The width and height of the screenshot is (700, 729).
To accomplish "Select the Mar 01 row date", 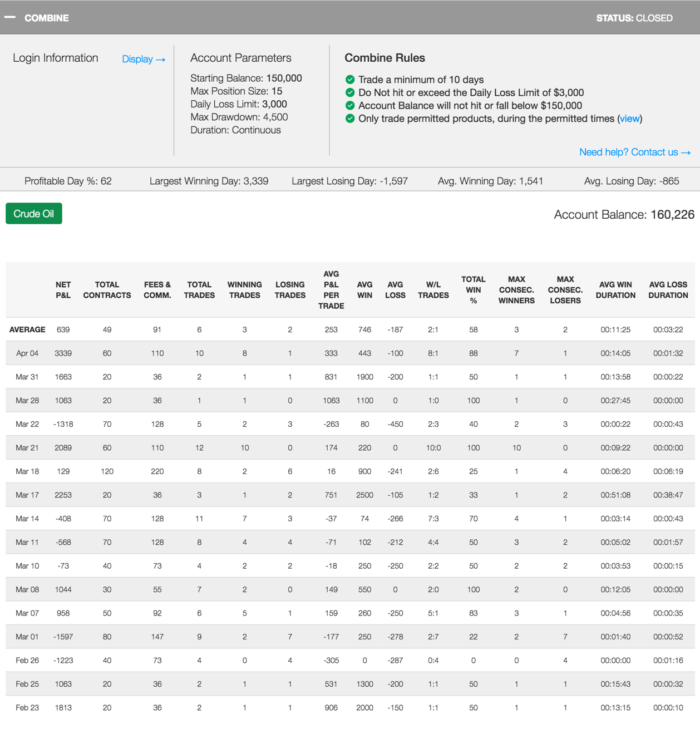I will 27,637.
